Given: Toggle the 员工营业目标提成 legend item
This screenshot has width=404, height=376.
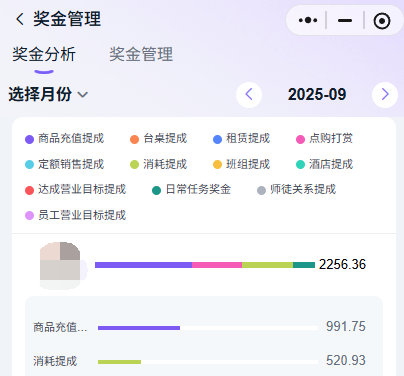Looking at the screenshot, I should (x=76, y=215).
